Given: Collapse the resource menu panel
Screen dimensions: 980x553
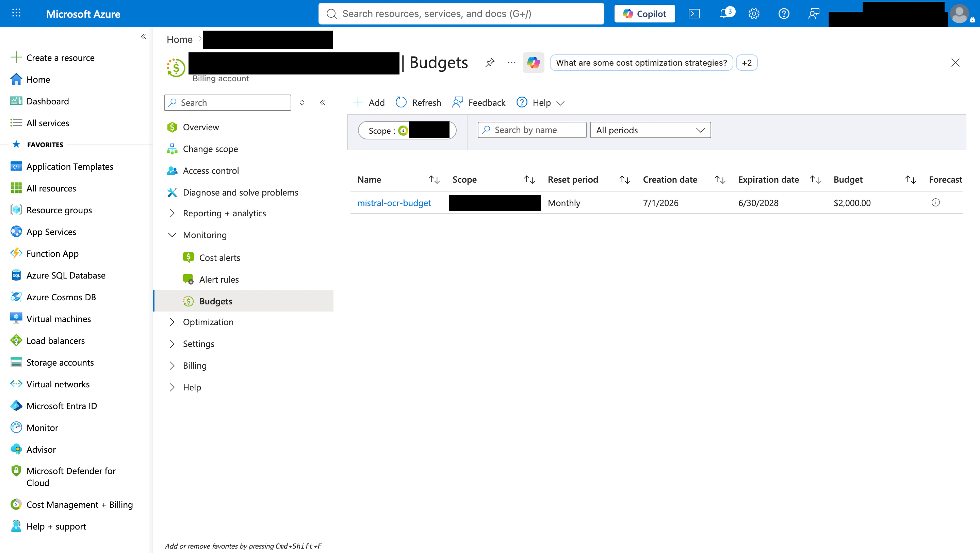Looking at the screenshot, I should coord(323,103).
